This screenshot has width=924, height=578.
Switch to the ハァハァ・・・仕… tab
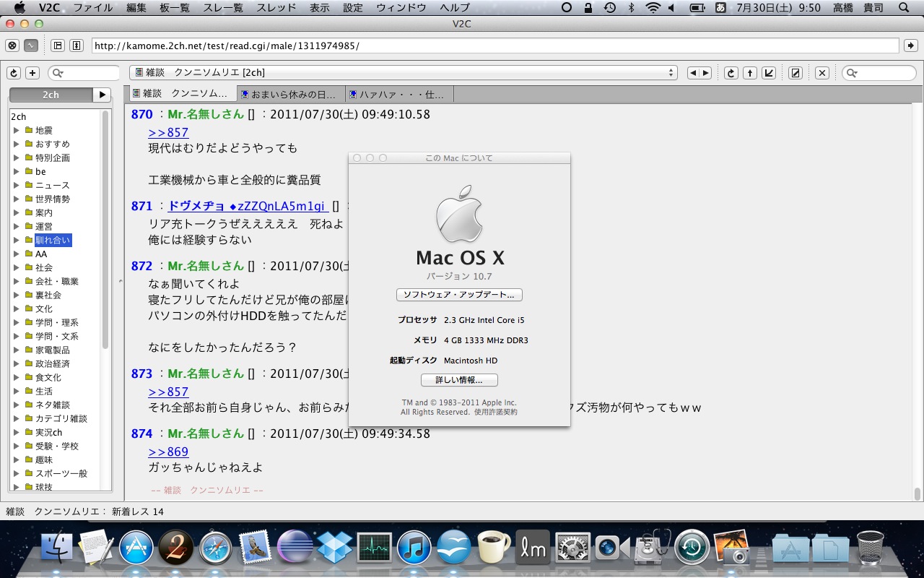click(x=400, y=94)
